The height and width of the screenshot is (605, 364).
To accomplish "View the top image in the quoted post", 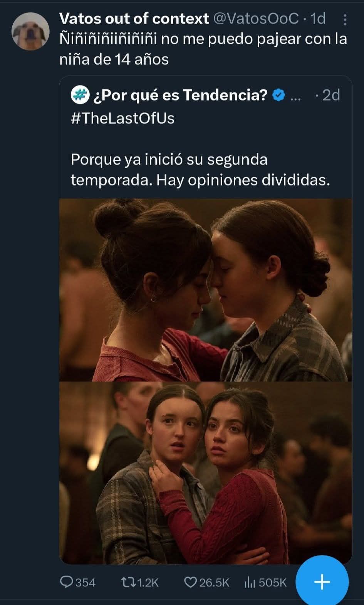I will 205,290.
